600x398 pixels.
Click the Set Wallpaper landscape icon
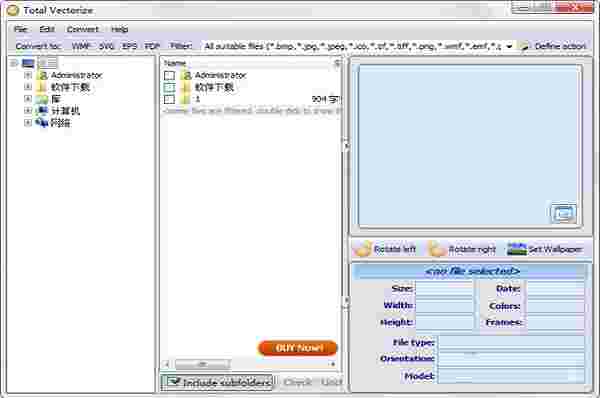coord(517,249)
